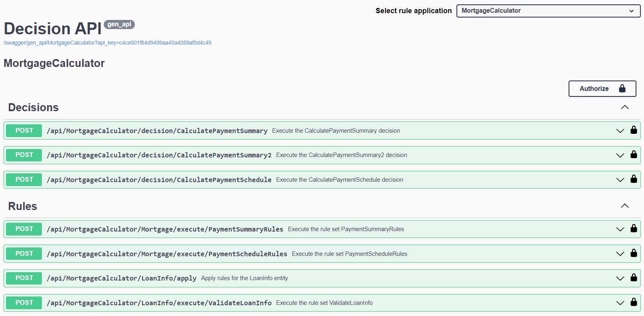Open the Authorize dialog
The image size is (644, 316).
point(602,88)
